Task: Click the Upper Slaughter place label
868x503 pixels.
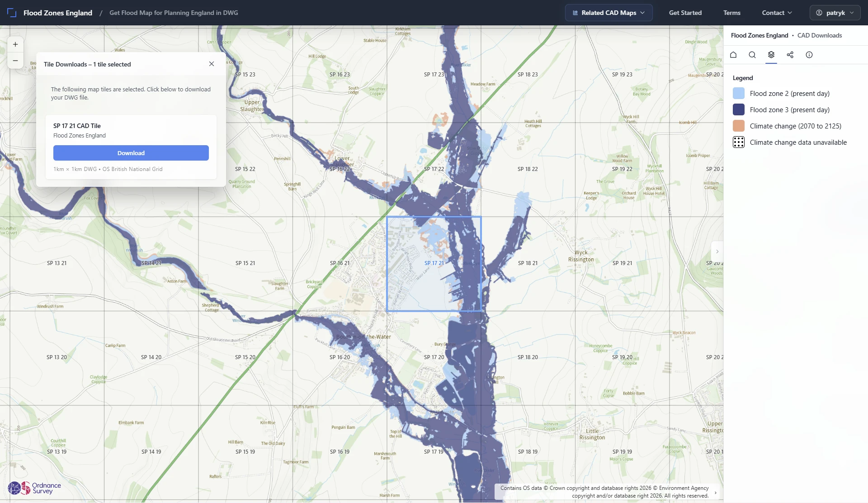Action: tap(252, 106)
